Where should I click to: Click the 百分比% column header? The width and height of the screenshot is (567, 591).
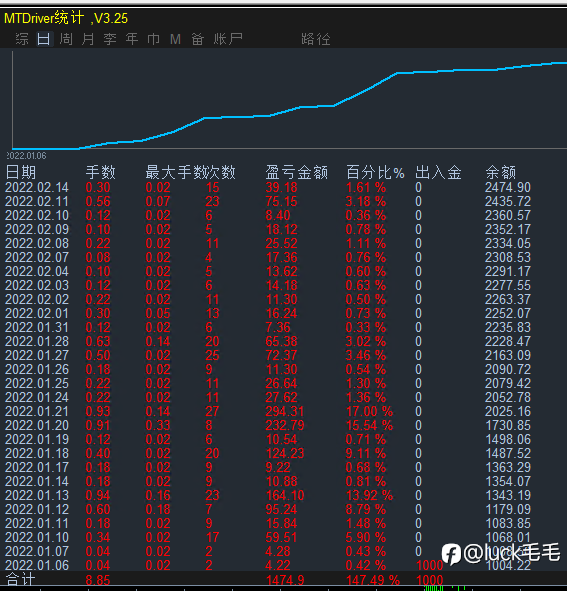pos(375,173)
